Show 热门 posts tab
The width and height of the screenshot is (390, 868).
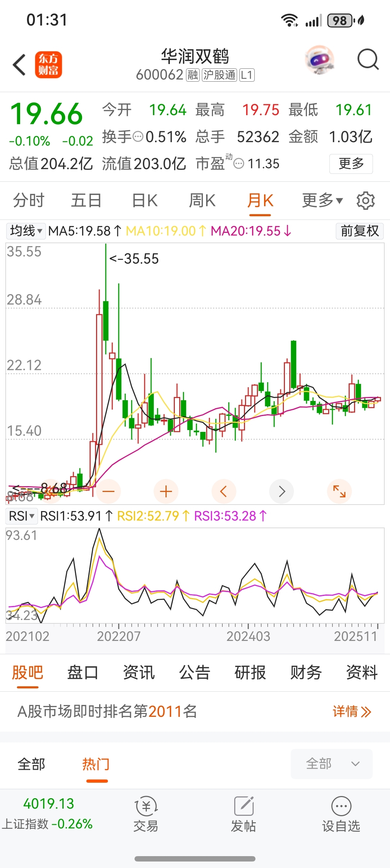(96, 764)
